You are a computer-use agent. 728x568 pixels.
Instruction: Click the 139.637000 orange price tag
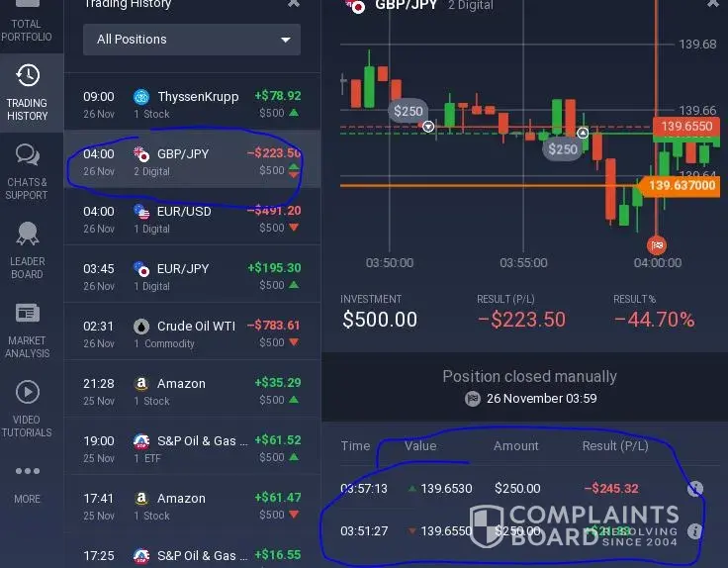pos(680,186)
